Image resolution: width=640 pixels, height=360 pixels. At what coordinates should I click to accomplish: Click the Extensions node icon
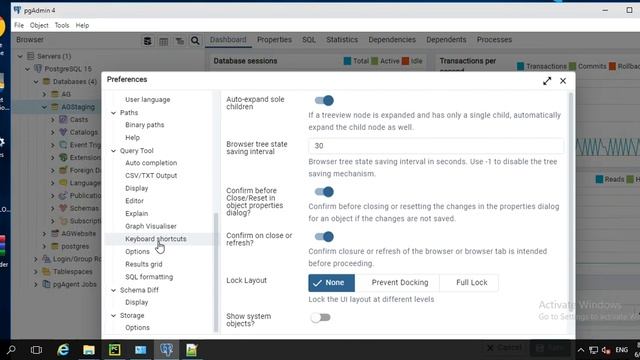point(63,158)
